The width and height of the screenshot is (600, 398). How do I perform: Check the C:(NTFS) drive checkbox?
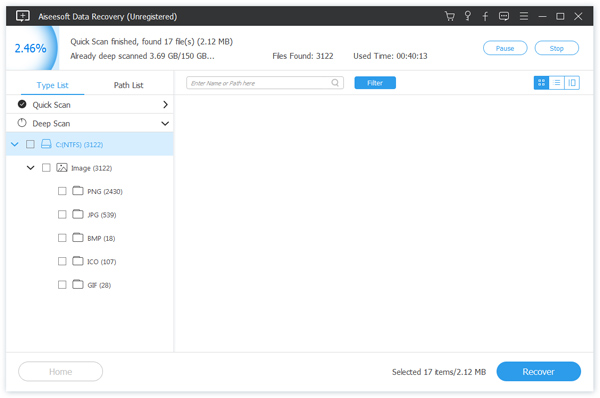pos(30,144)
